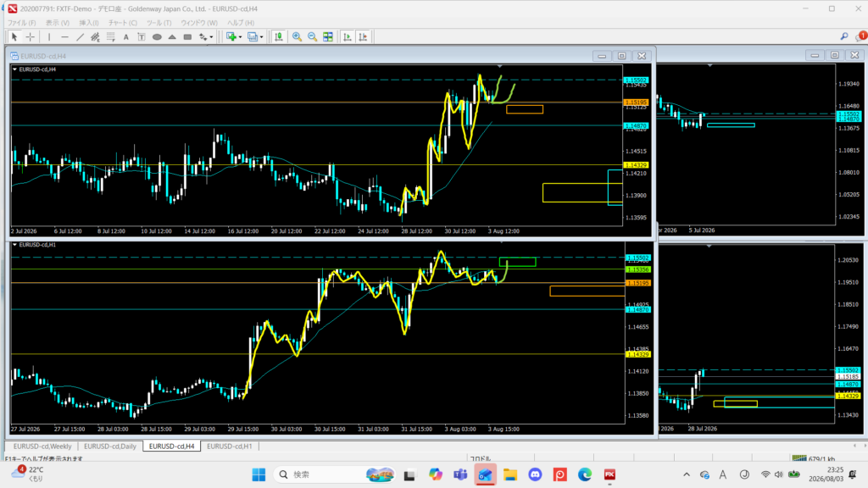Select the rectangle drawing tool
The width and height of the screenshot is (868, 488).
click(x=187, y=37)
